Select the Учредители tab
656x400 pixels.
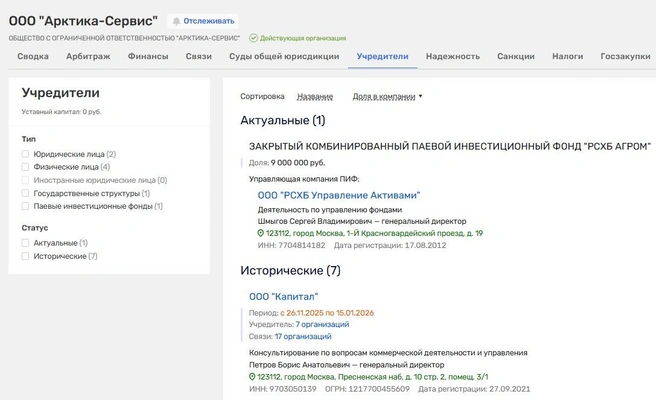coord(382,56)
